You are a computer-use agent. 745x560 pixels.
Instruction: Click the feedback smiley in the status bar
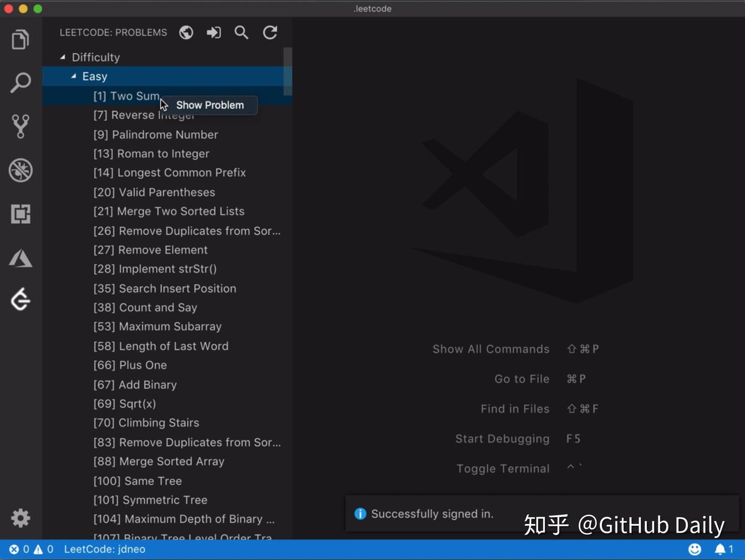pos(694,549)
